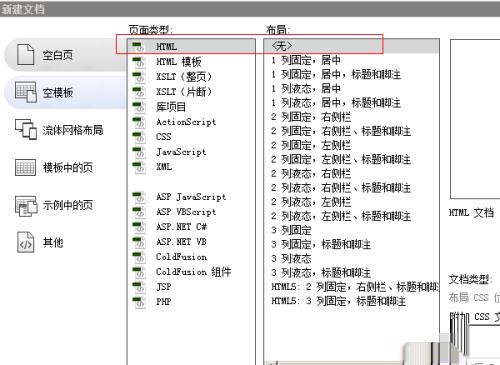Viewport: 500px width, 365px height.
Task: Select the <无> layout option
Action: point(351,46)
